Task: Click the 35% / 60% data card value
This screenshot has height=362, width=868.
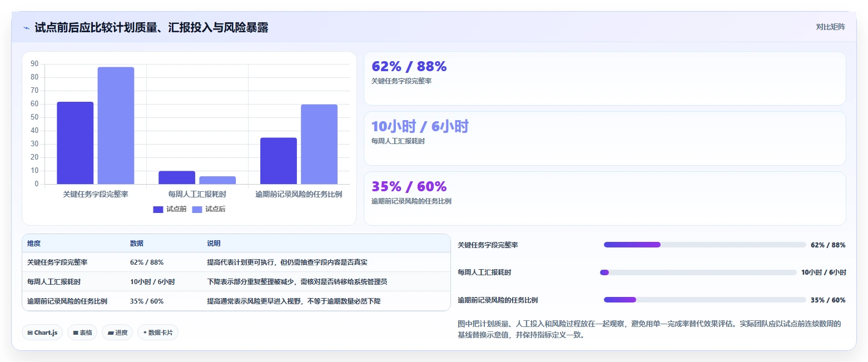Action: pos(409,187)
